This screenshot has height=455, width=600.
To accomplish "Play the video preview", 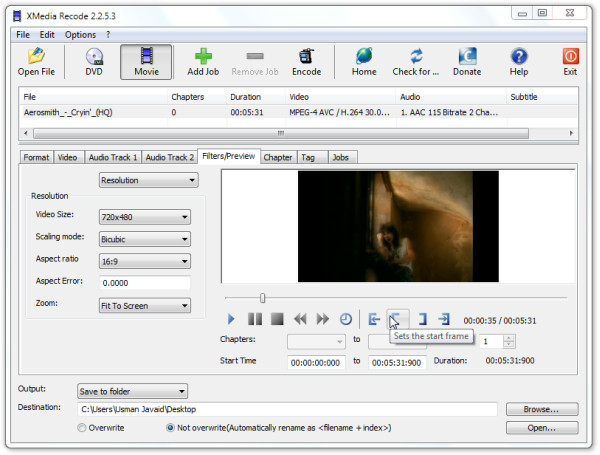I will pyautogui.click(x=231, y=319).
